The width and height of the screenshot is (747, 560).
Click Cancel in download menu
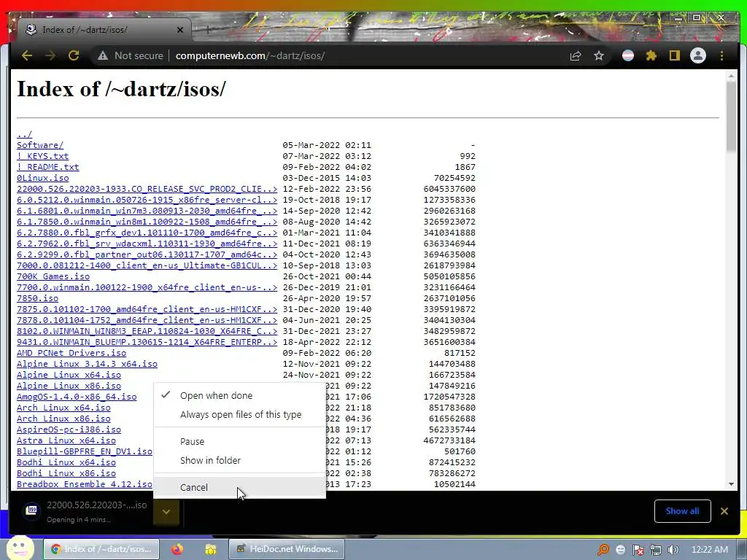click(239, 487)
